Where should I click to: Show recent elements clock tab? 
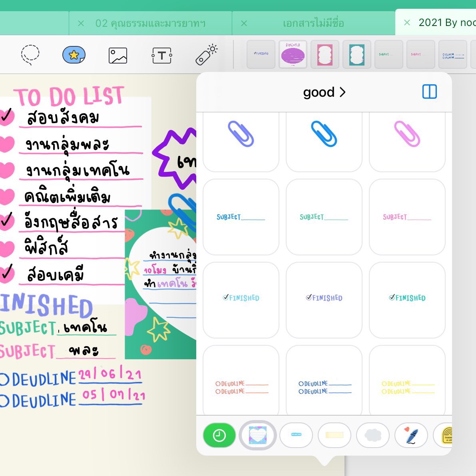pyautogui.click(x=219, y=435)
